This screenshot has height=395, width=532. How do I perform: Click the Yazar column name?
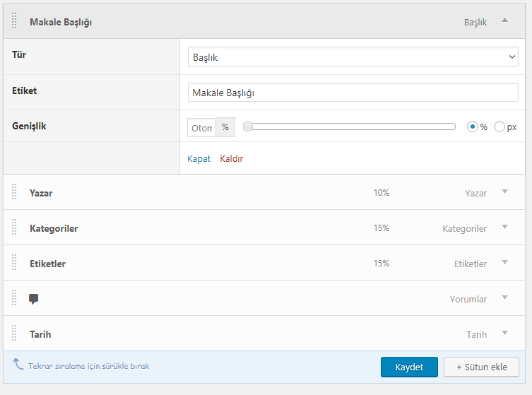(41, 193)
